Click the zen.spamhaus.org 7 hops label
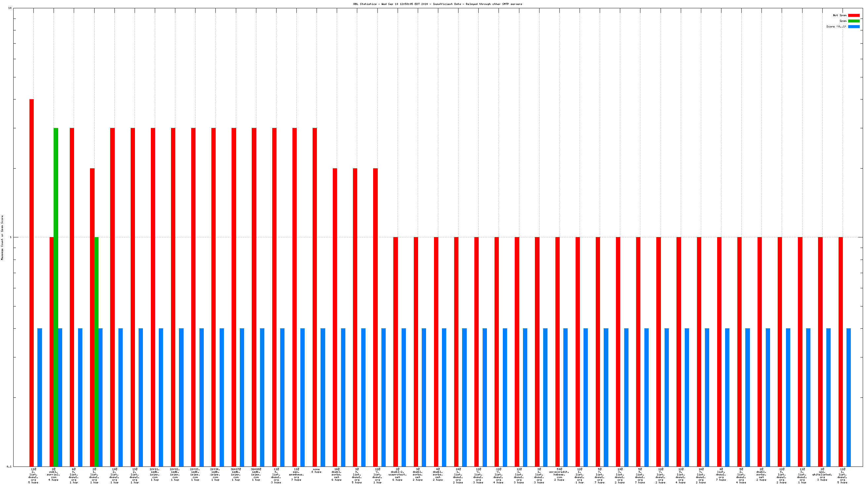This screenshot has height=488, width=868. (296, 474)
